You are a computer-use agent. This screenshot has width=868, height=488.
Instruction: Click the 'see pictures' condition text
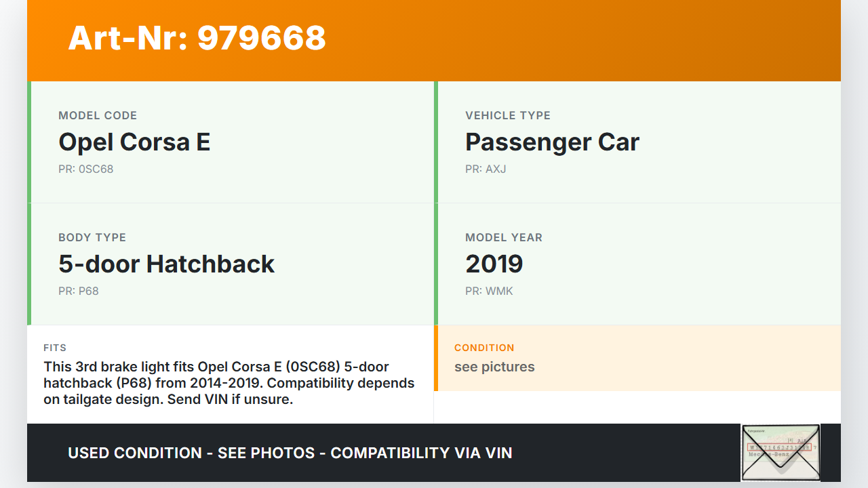[x=494, y=367]
